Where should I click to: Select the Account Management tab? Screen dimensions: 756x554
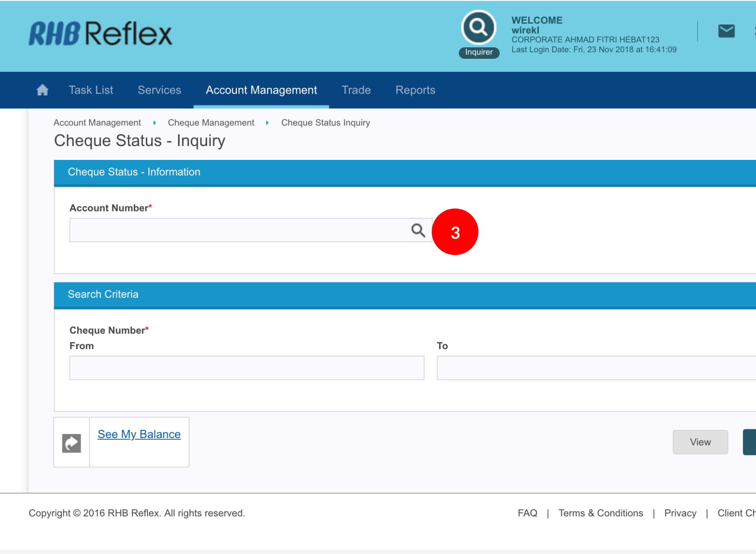coord(261,90)
